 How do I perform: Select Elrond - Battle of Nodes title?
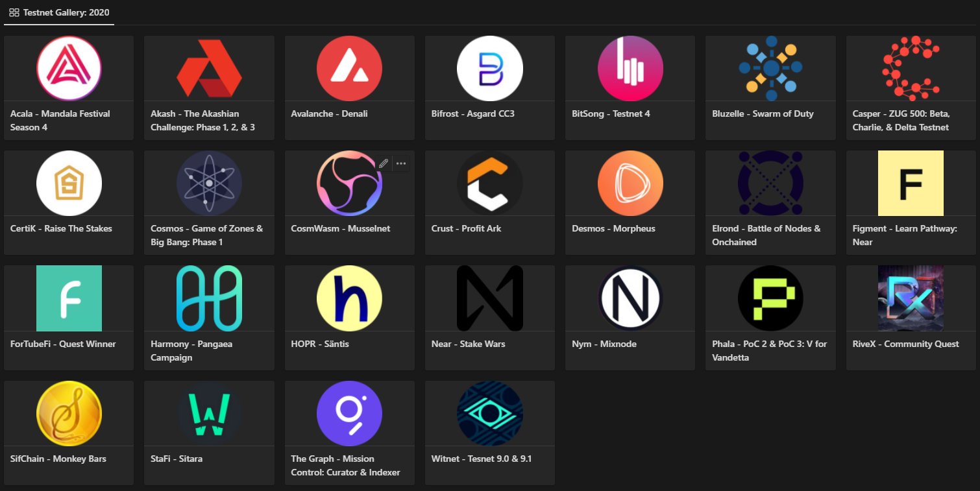tap(766, 235)
